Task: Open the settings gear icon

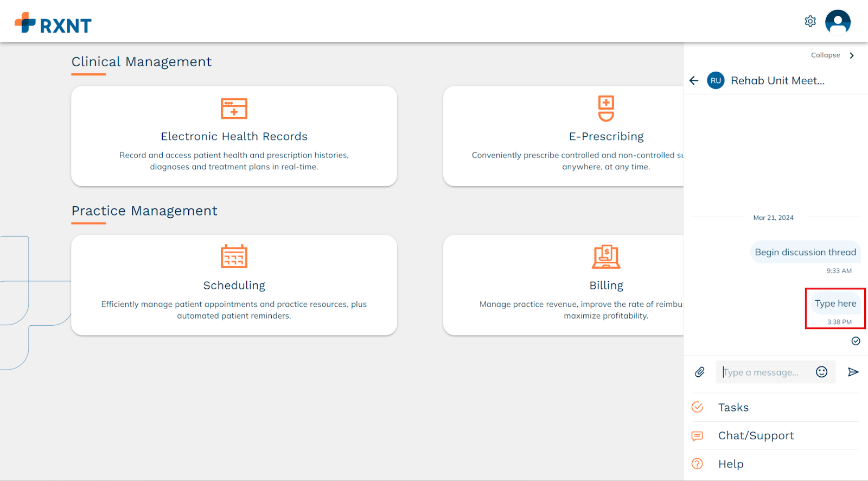Action: coord(810,21)
